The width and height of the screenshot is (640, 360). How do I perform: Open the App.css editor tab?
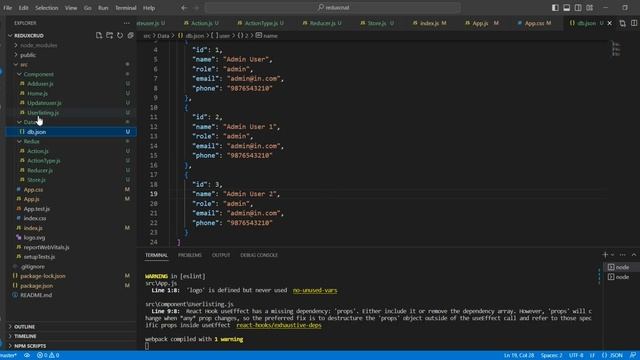[535, 23]
